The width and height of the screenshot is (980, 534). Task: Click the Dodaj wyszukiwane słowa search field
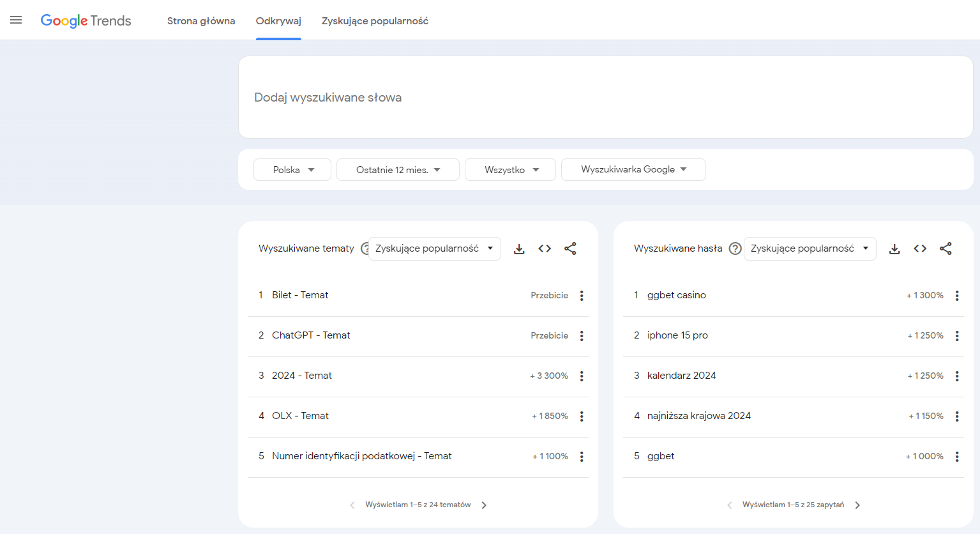coord(605,97)
